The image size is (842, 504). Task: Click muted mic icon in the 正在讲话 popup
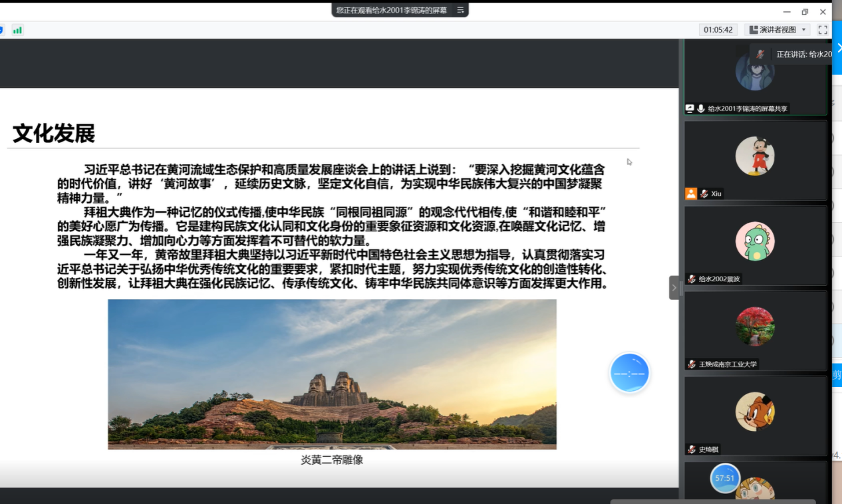click(x=761, y=55)
